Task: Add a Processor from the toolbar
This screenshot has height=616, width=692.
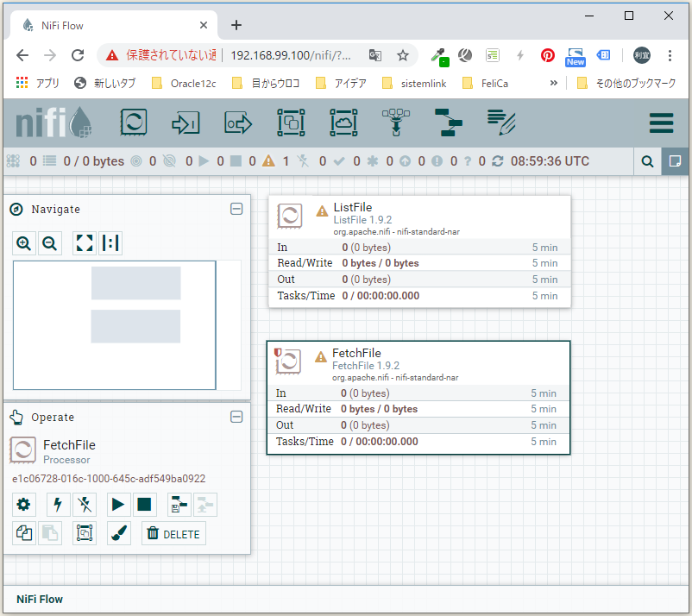Action: coord(133,123)
